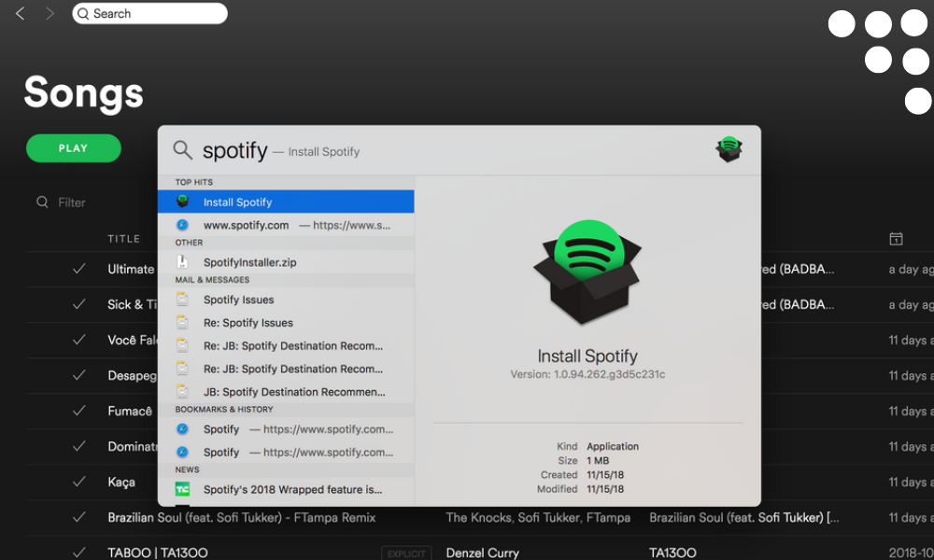934x560 pixels.
Task: Click 'Brazilian Soul (feat. Sofi Tukker) - FTampa Remix' title
Action: click(241, 518)
